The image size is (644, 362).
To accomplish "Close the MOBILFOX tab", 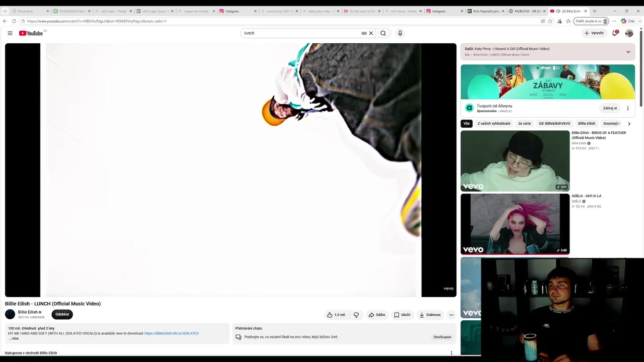I will [x=545, y=11].
